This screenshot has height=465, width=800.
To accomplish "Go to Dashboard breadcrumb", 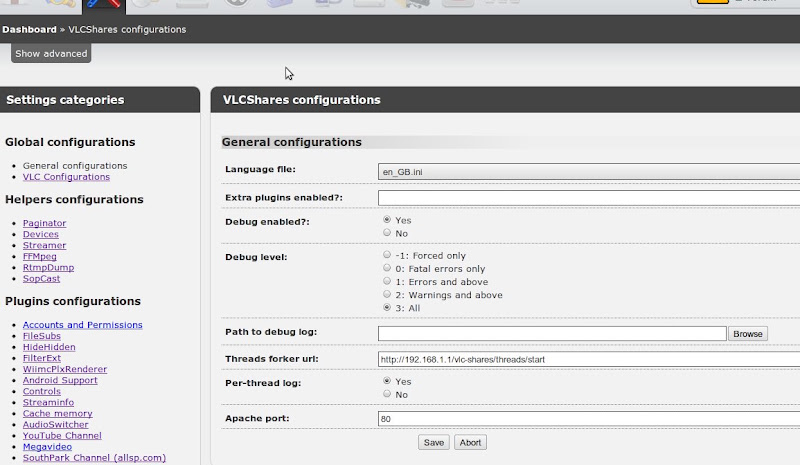I will click(29, 30).
